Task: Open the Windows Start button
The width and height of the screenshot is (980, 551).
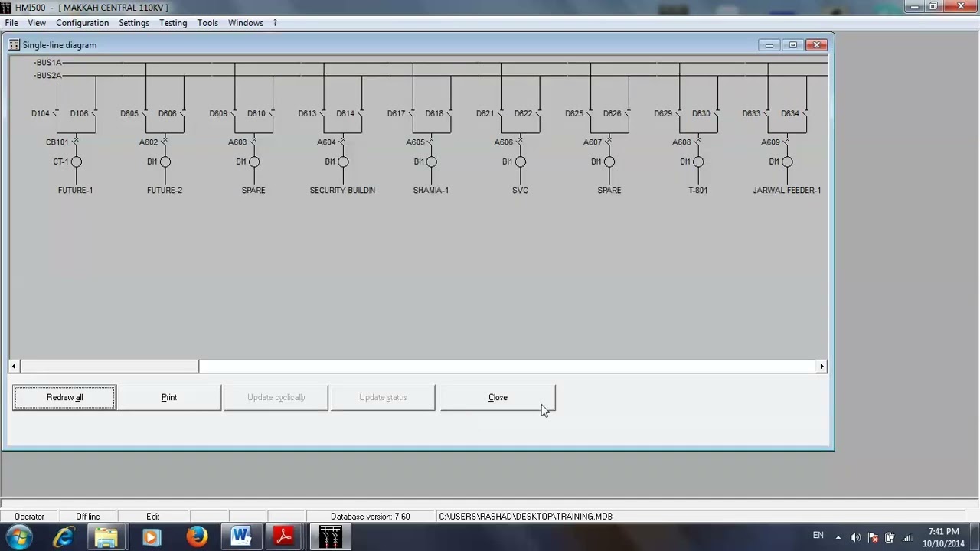Action: tap(18, 536)
